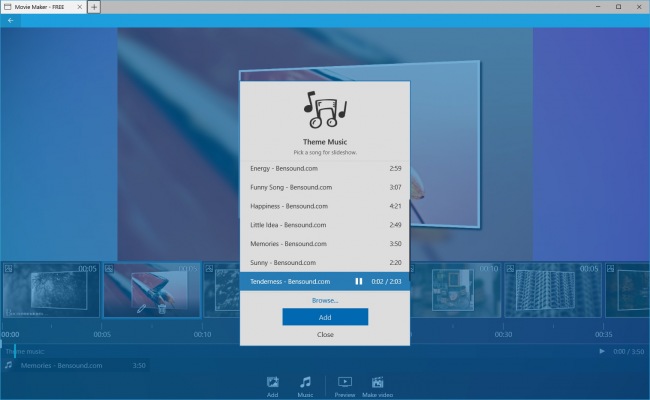This screenshot has width=650, height=400.
Task: Delete selected clip with trash icon
Action: [x=162, y=308]
